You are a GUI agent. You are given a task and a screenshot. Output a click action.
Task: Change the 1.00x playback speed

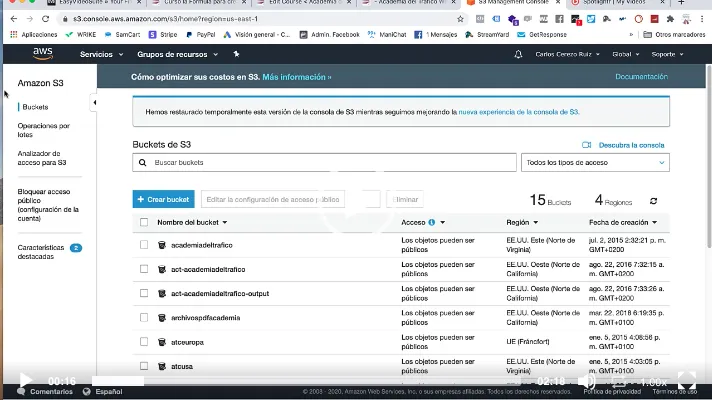(x=653, y=382)
